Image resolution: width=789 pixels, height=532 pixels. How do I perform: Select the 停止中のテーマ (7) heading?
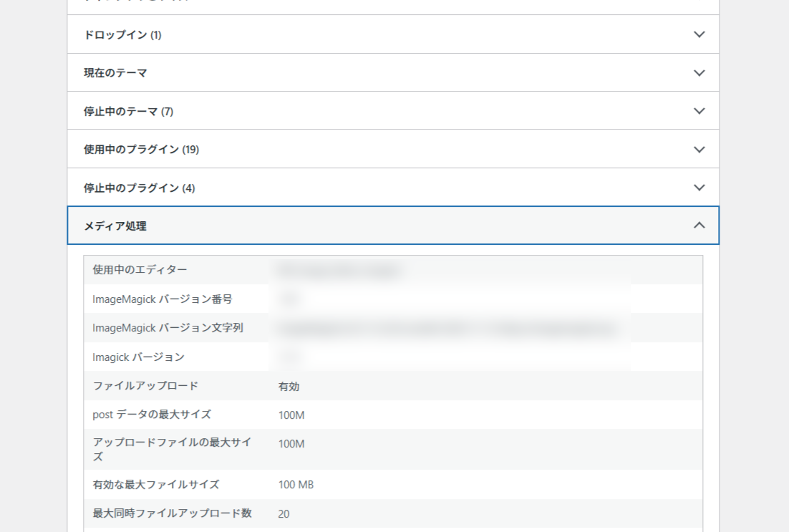click(128, 111)
